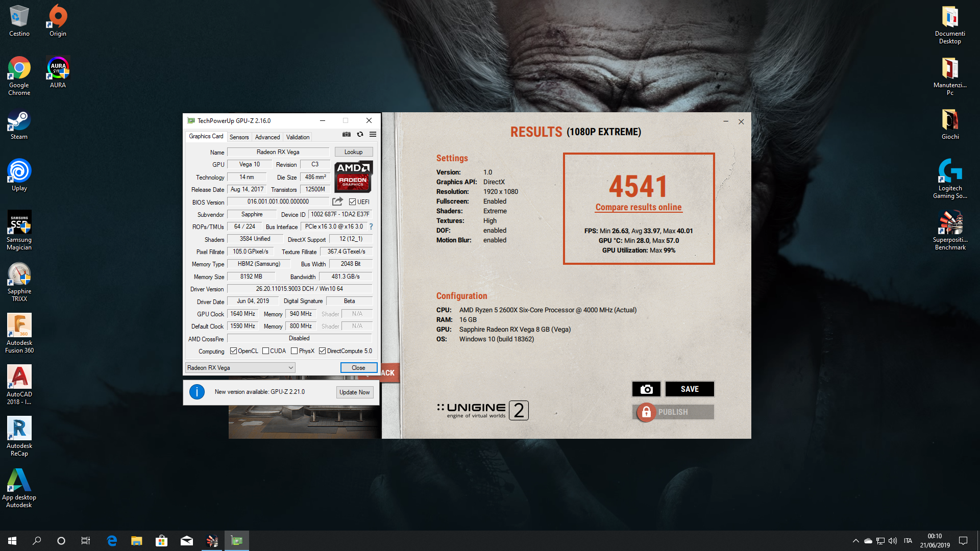This screenshot has height=551, width=980.
Task: Open Logitech Gaming Software shortcut
Action: (950, 179)
